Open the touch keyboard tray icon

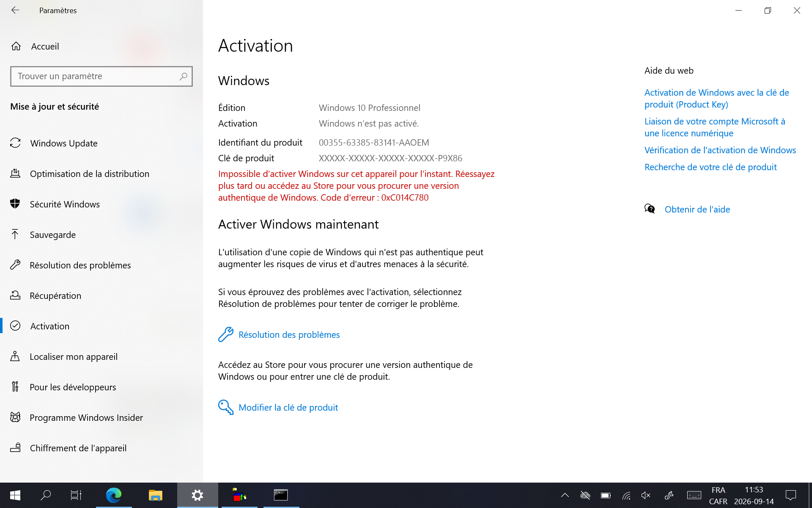pos(694,495)
